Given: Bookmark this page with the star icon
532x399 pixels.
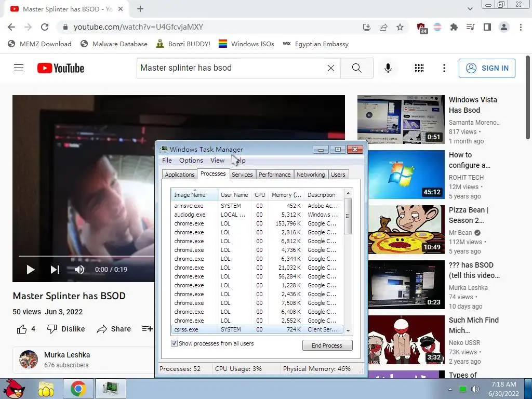Looking at the screenshot, I should [400, 27].
